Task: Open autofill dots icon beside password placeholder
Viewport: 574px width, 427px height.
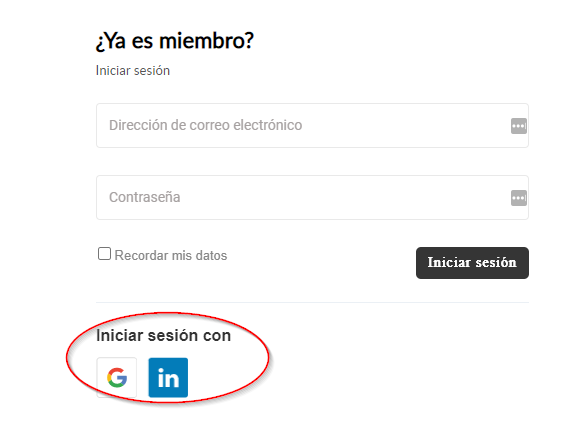Action: click(519, 198)
